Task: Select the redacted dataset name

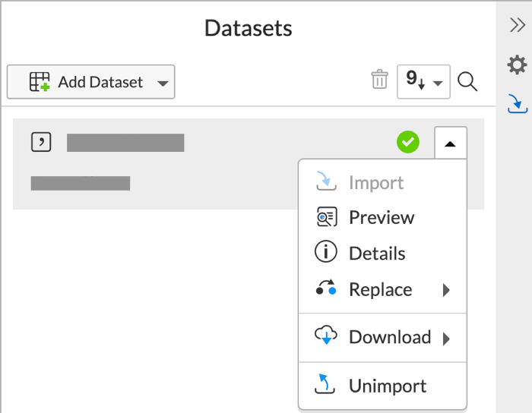Action: click(x=125, y=143)
